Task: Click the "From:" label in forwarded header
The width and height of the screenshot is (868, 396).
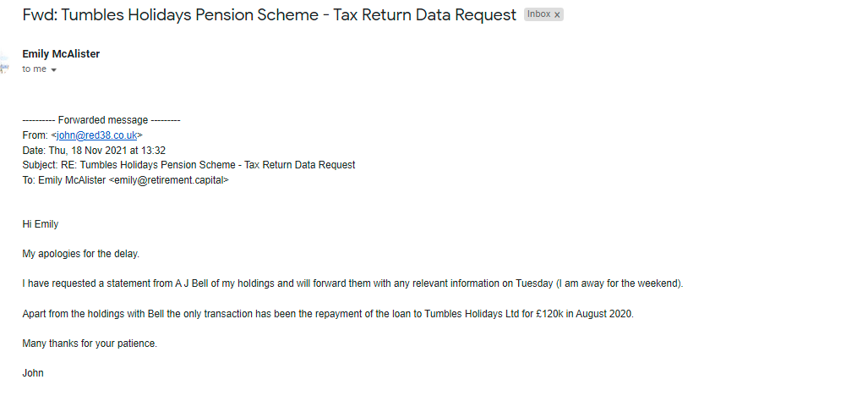Action: (35, 135)
